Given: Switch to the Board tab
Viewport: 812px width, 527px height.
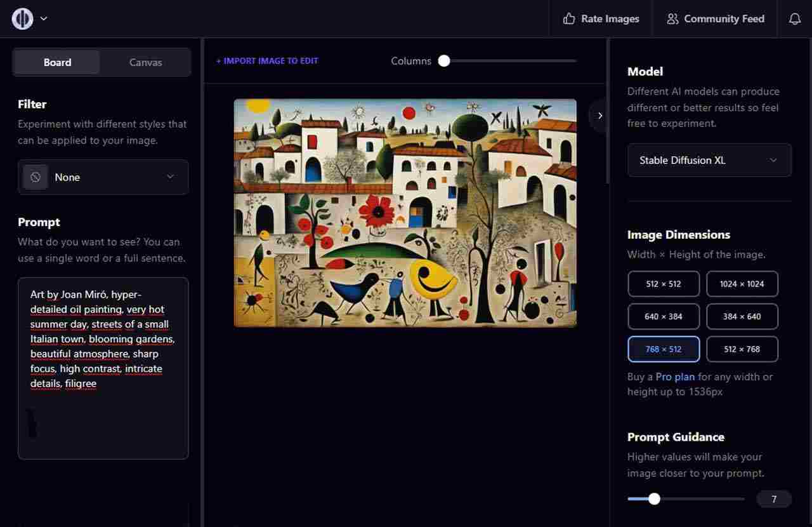Looking at the screenshot, I should tap(57, 62).
